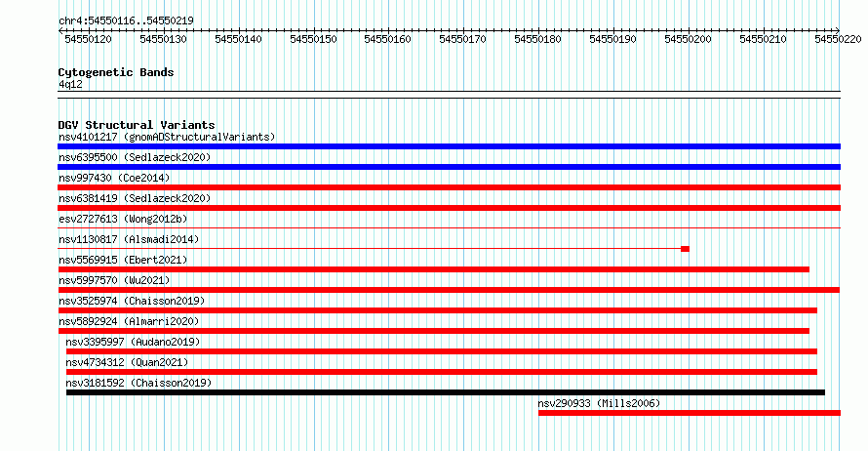The height and width of the screenshot is (451, 868).
Task: Click the Cytogenetic Bands track title
Action: click(x=116, y=72)
